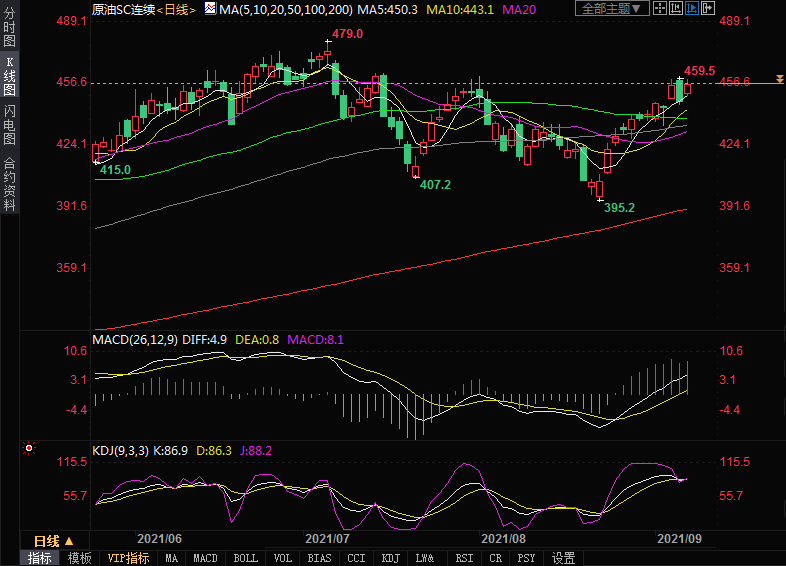Click the 479.0 high price marker

pyautogui.click(x=347, y=34)
